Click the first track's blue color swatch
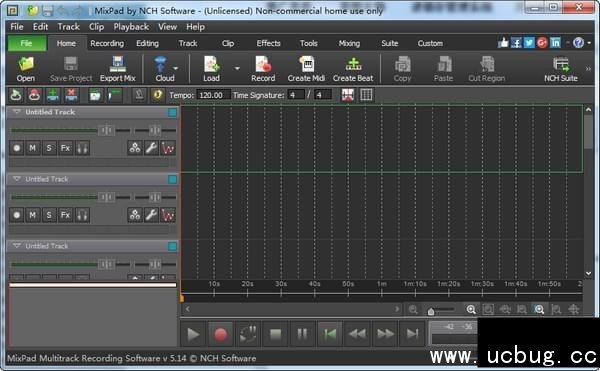 click(172, 112)
